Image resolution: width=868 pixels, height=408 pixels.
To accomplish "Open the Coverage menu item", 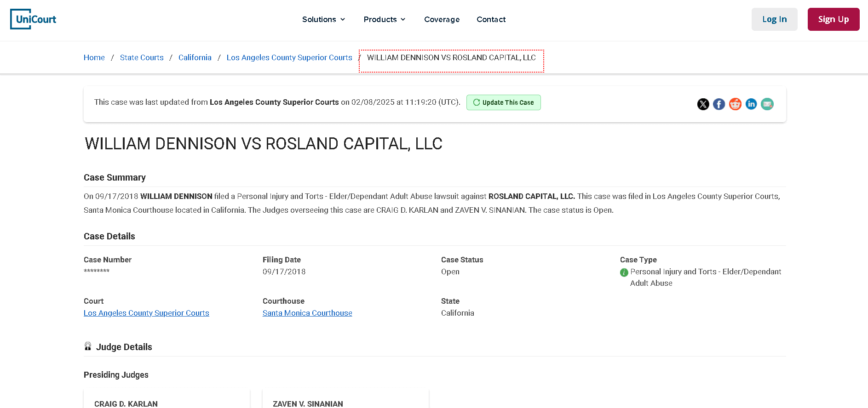I will click(x=442, y=19).
